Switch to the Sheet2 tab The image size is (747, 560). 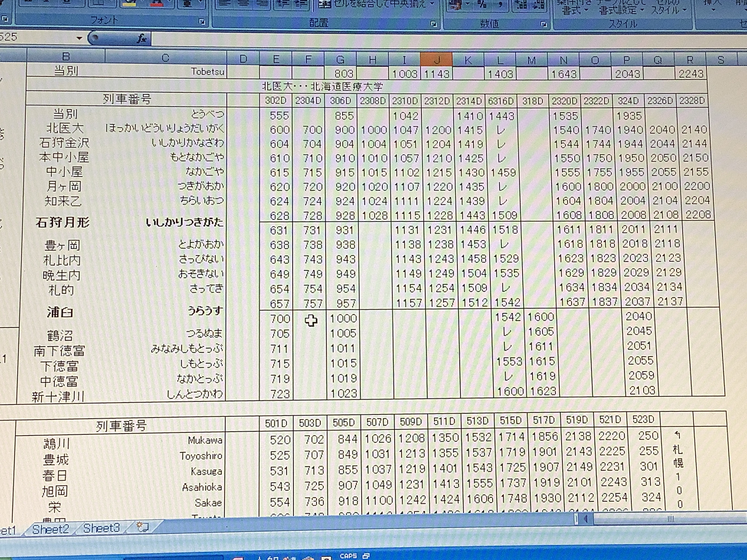click(51, 529)
